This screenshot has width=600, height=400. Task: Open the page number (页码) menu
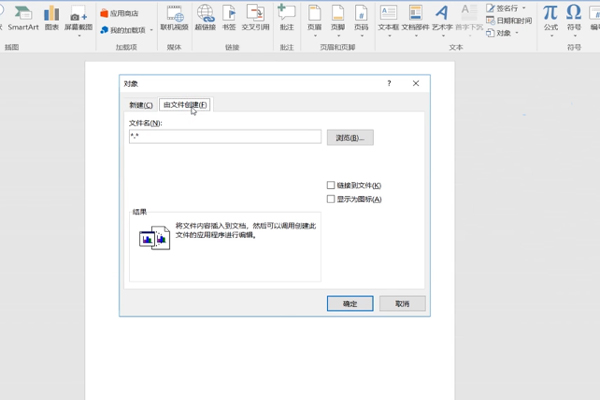361,18
